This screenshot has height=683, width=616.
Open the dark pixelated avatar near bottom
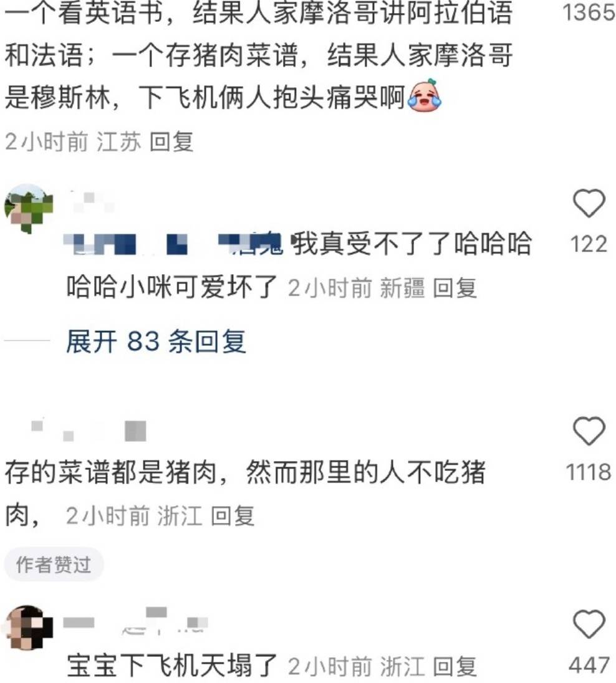click(29, 628)
